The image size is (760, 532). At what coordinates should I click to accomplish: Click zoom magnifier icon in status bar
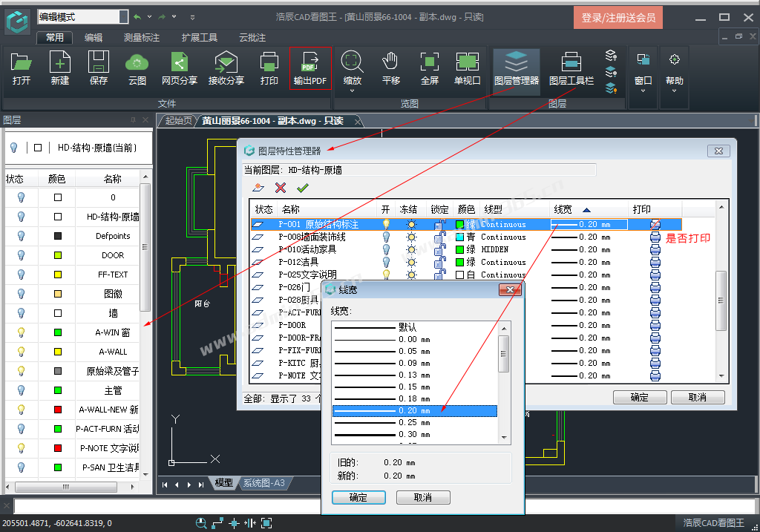pyautogui.click(x=201, y=523)
